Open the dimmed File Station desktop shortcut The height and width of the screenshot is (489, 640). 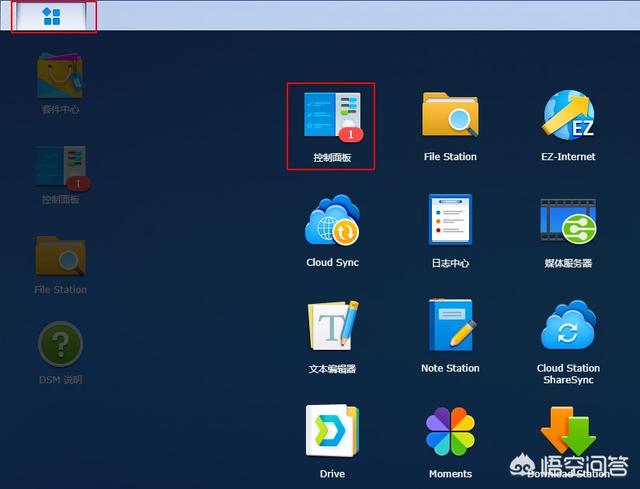(61, 256)
